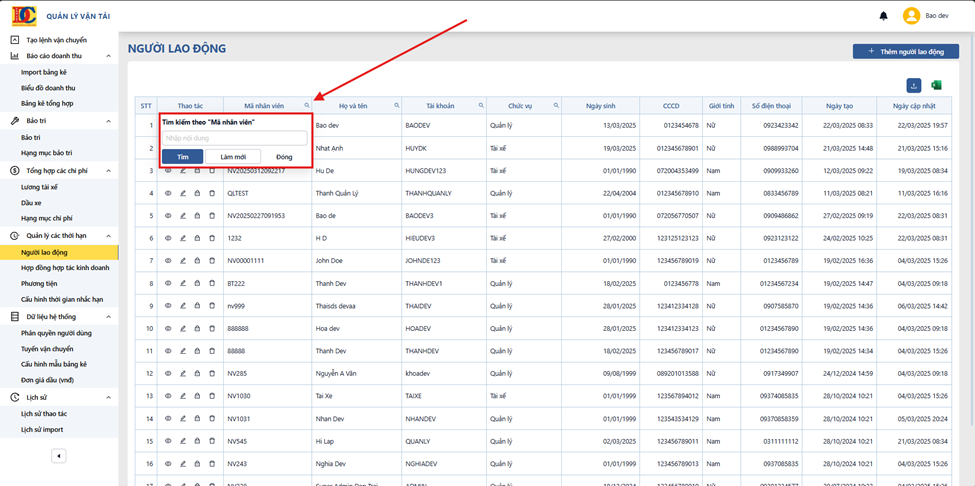Screen dimensions: 975x486
Task: Collapse the Dữ liệu hệ thống group
Action: click(x=108, y=316)
